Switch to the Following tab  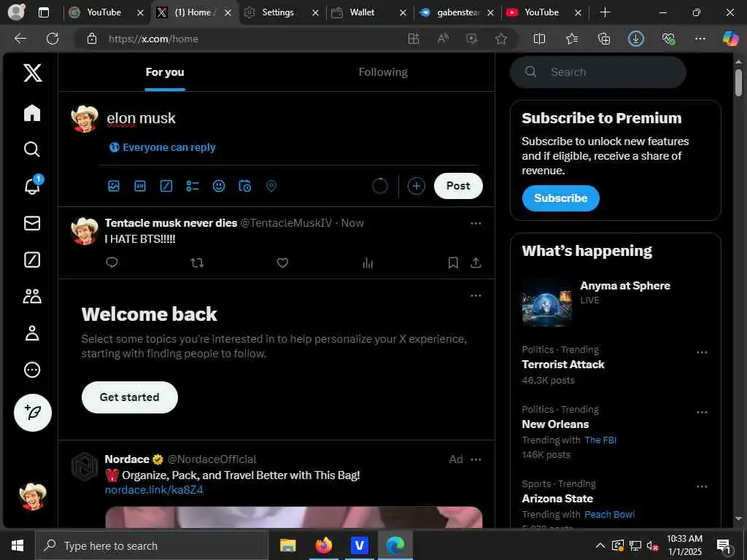coord(383,72)
